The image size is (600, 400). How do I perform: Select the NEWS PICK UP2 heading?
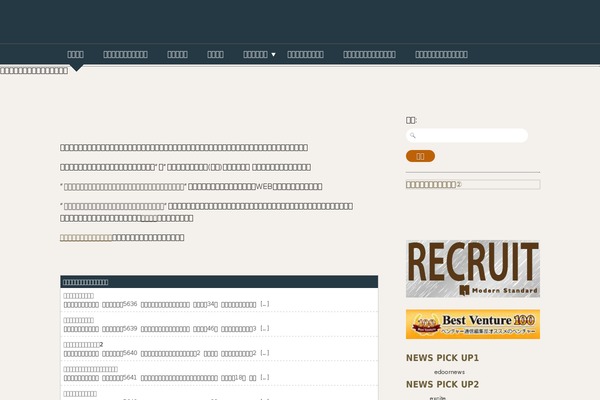tap(442, 384)
